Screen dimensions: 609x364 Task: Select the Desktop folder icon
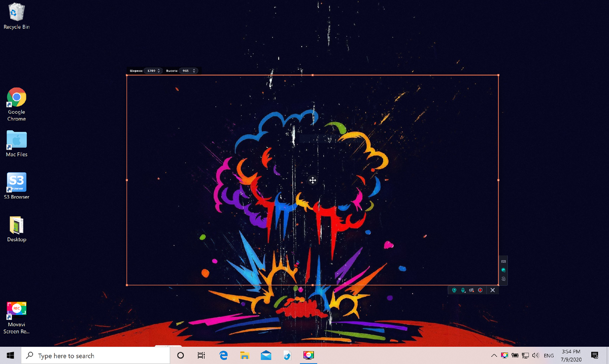16,229
